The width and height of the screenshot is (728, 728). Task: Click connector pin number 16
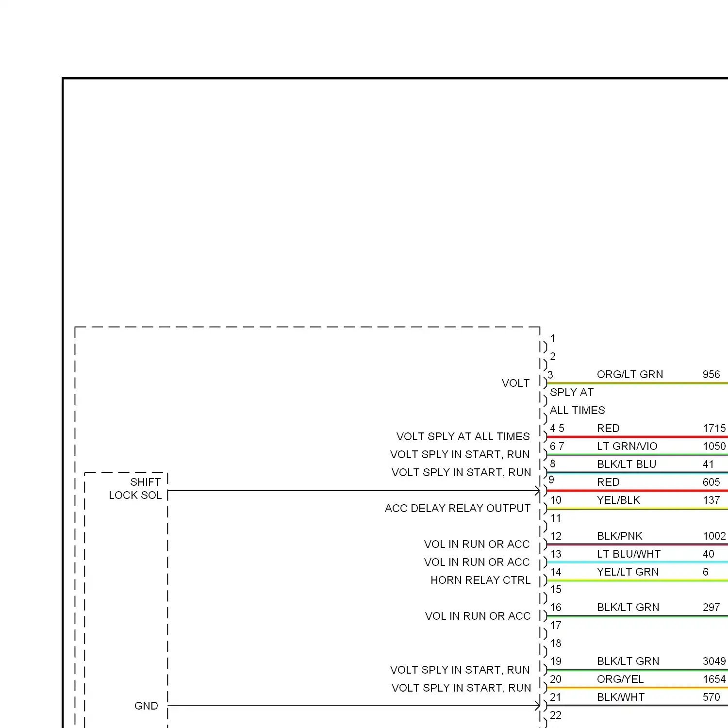tap(556, 607)
